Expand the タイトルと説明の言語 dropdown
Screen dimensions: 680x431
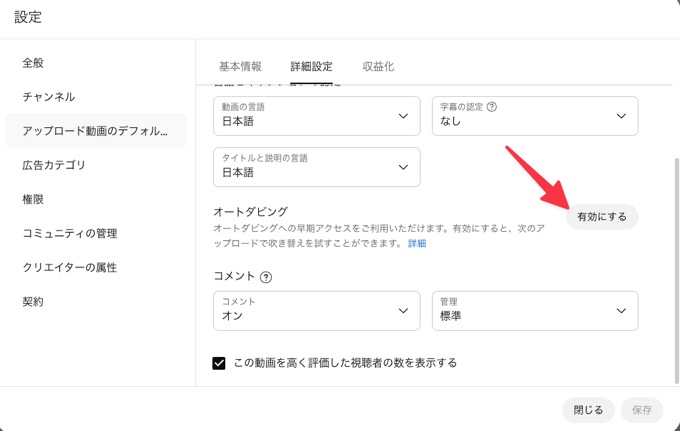[x=317, y=167]
